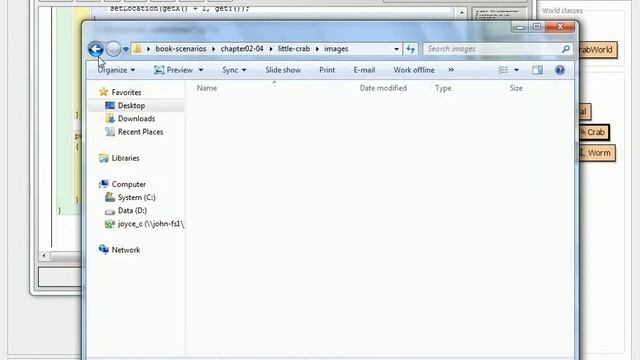The image size is (640, 360).
Task: Open the System (C:) drive
Action: click(136, 197)
